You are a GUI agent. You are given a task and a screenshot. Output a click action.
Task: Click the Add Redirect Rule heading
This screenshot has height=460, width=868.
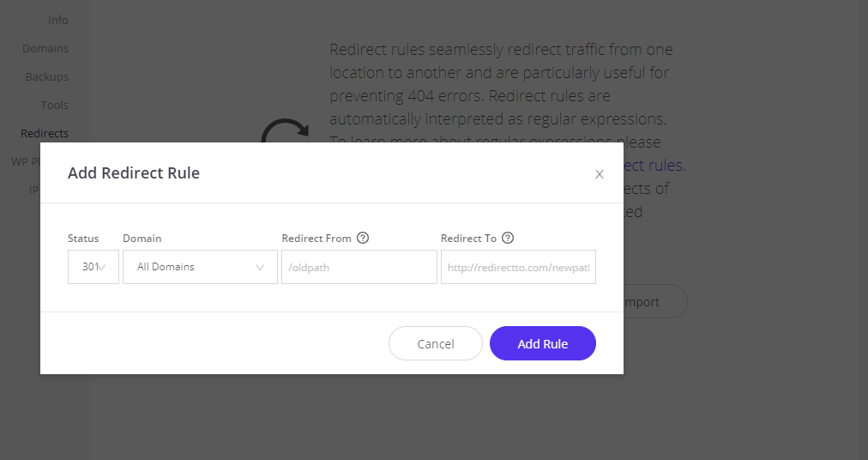134,172
